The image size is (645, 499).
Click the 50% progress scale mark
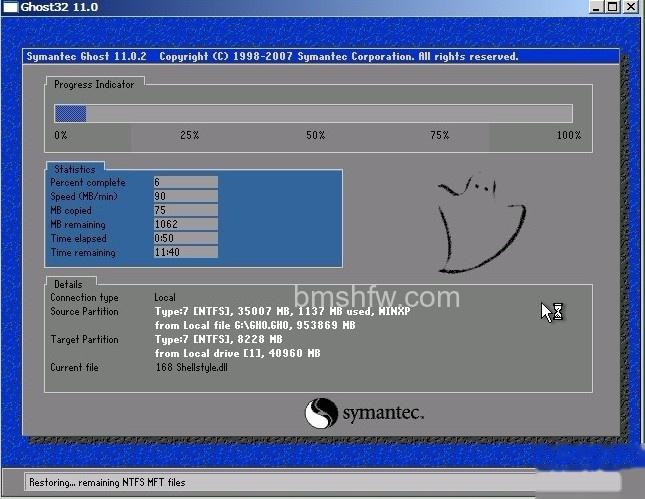(x=316, y=135)
